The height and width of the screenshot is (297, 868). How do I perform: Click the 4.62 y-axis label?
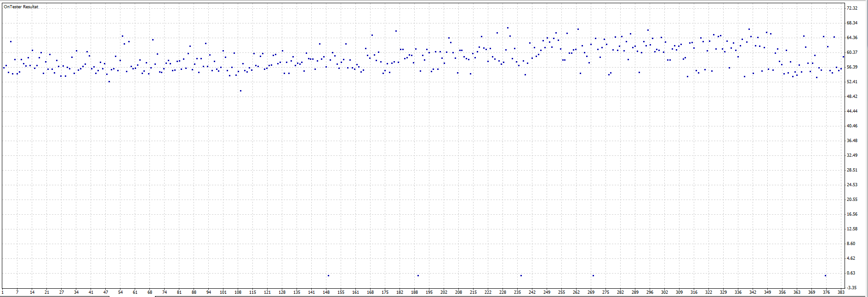click(851, 258)
